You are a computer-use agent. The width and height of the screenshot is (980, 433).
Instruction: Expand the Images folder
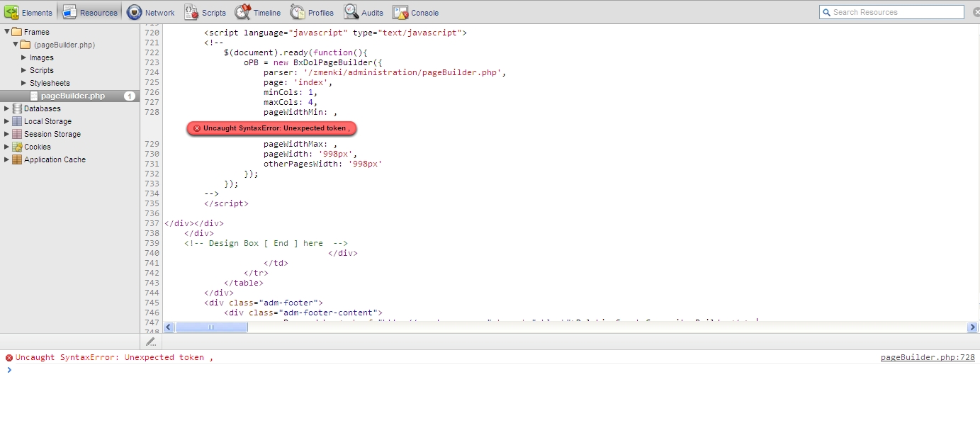click(24, 57)
